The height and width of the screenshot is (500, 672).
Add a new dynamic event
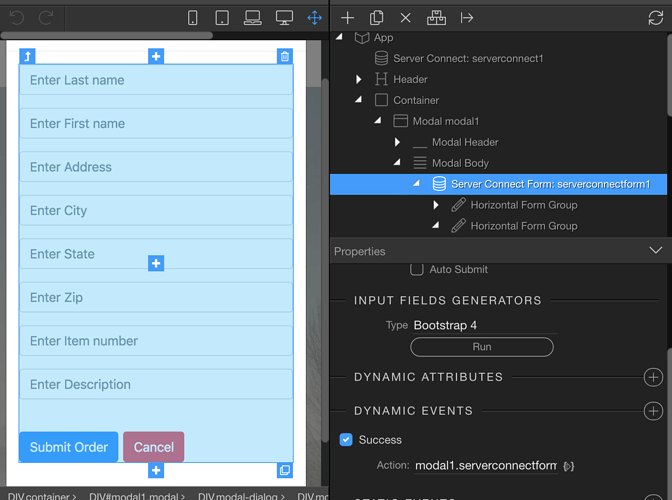click(x=653, y=411)
